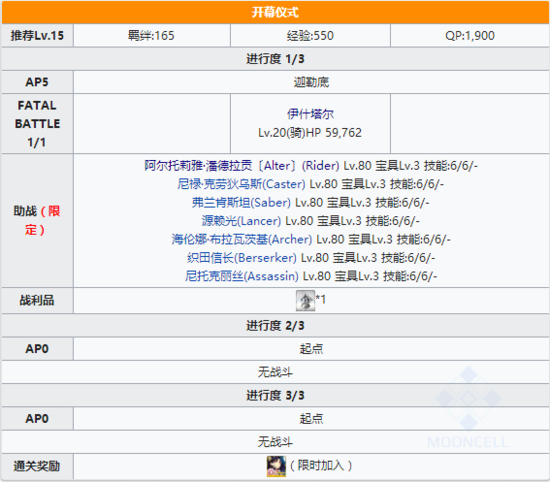Click the loot item icon beside *1

click(x=305, y=301)
